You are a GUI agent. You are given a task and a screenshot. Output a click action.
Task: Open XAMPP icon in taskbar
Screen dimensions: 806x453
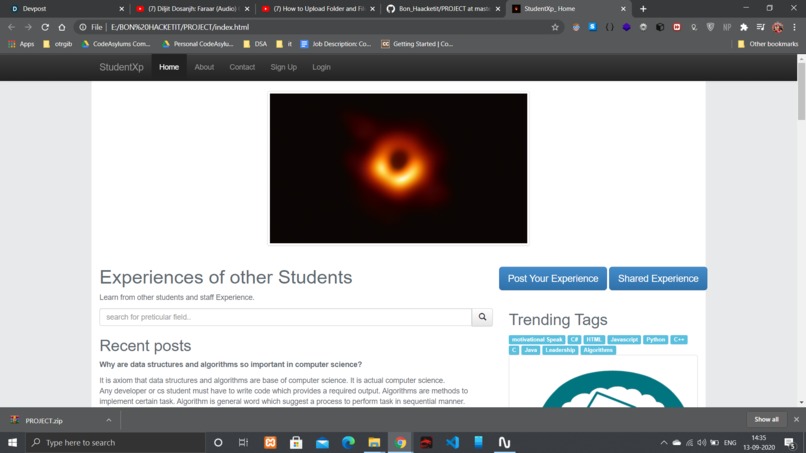(x=270, y=442)
